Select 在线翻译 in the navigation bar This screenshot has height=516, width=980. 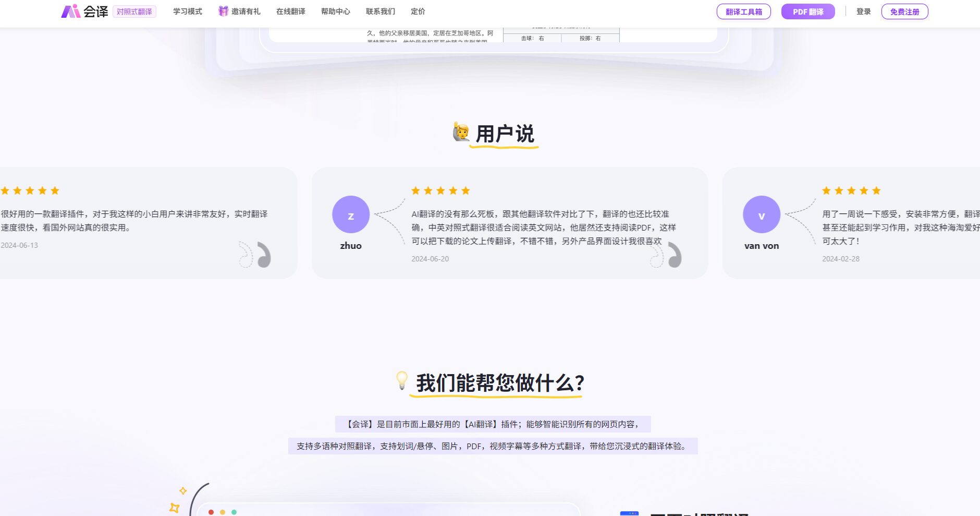[x=291, y=11]
